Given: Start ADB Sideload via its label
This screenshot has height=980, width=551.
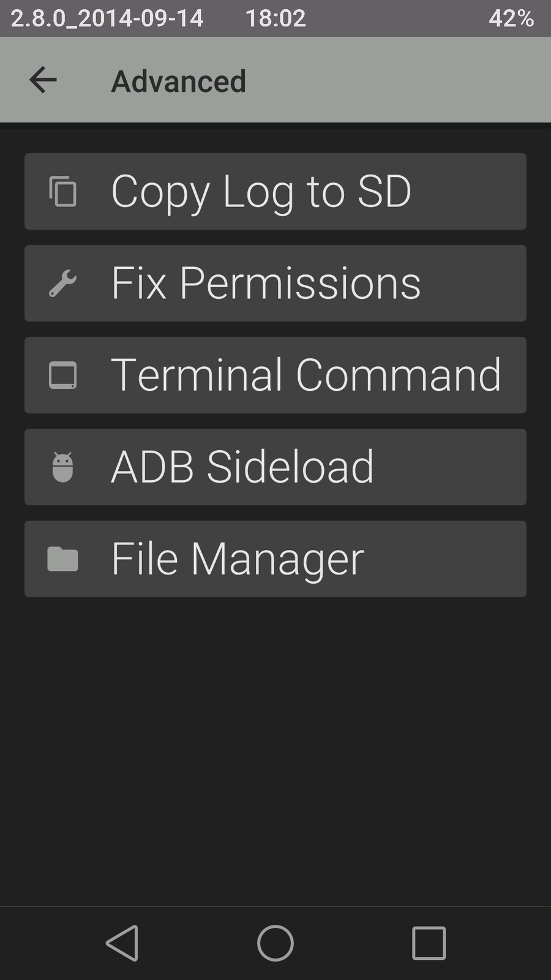Looking at the screenshot, I should click(242, 467).
